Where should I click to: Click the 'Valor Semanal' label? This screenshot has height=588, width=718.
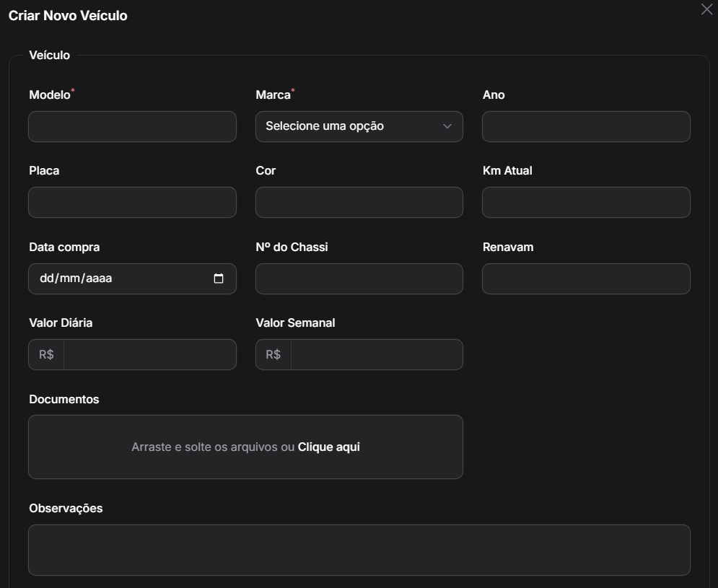(295, 322)
